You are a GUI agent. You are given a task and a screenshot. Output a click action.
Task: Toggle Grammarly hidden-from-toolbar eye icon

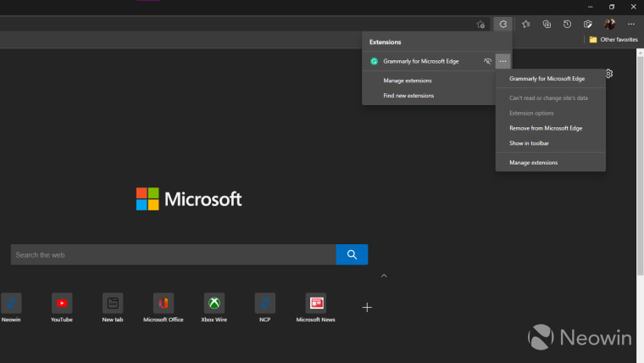click(487, 61)
